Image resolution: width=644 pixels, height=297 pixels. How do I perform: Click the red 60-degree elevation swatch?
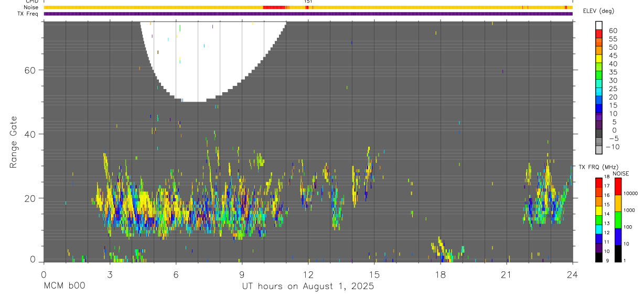click(x=599, y=33)
